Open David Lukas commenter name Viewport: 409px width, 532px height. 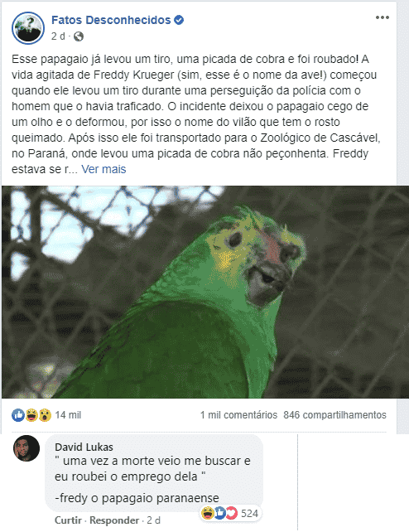pyautogui.click(x=84, y=447)
